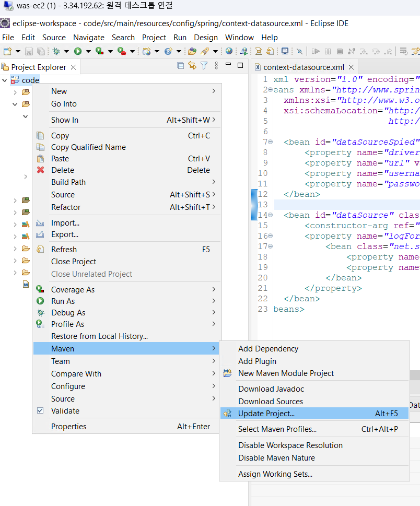
Task: Click the Terminate stop icon in toolbar
Action: (x=340, y=51)
